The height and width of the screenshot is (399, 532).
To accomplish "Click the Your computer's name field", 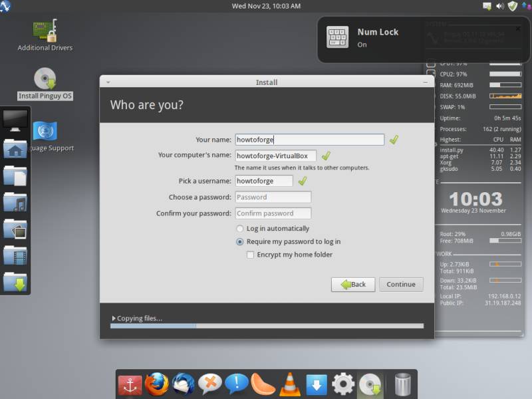I will click(275, 156).
